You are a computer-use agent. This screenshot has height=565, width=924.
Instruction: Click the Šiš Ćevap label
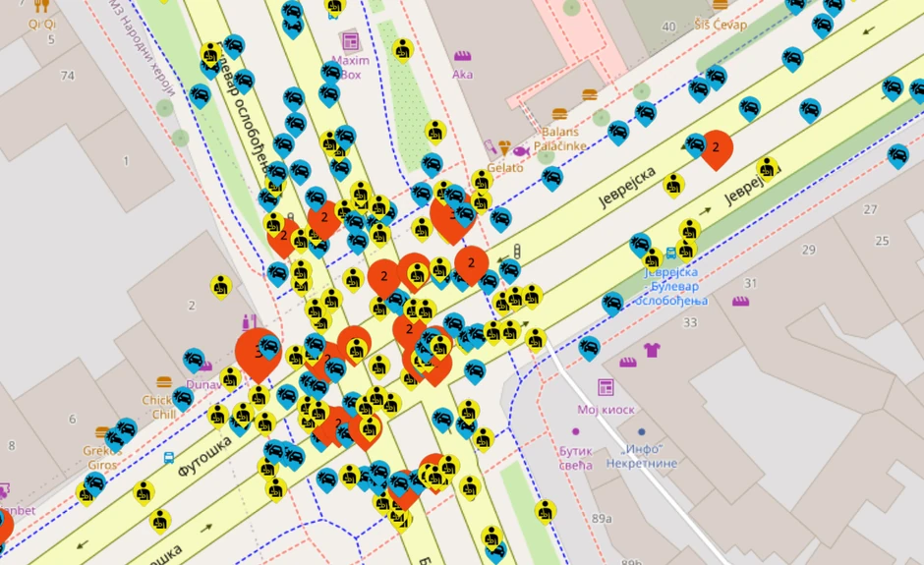click(721, 25)
